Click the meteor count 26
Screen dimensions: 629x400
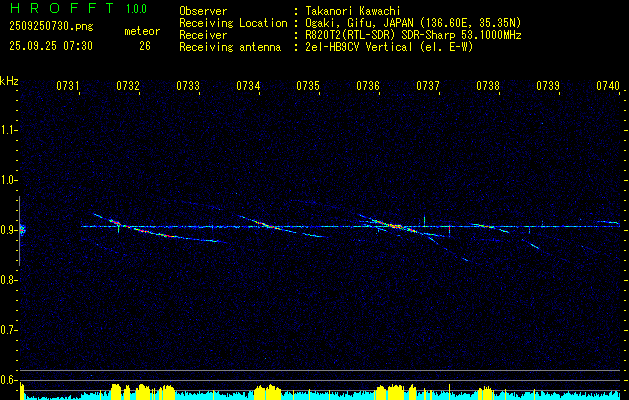[145, 46]
